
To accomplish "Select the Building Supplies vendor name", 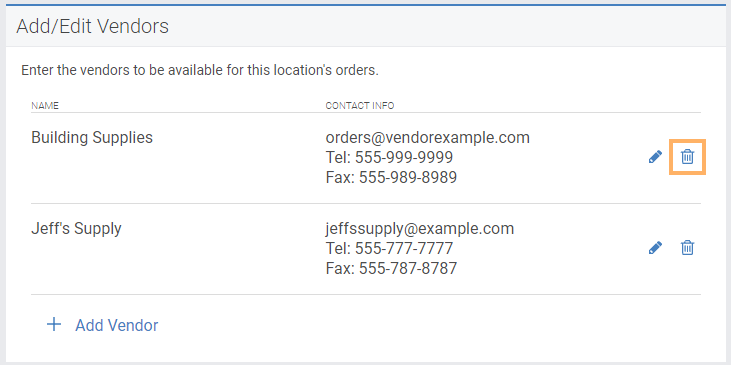I will 92,138.
